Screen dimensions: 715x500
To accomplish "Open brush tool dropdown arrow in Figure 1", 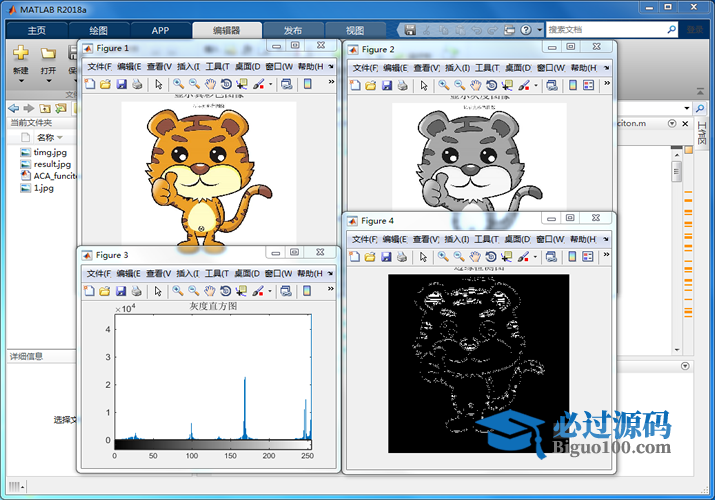I will [270, 84].
